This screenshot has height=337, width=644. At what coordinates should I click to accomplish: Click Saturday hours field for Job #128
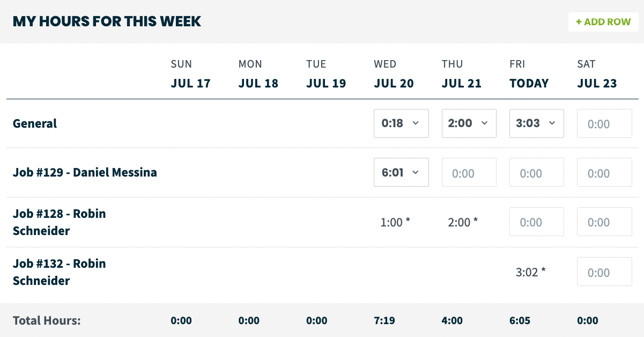coord(604,222)
